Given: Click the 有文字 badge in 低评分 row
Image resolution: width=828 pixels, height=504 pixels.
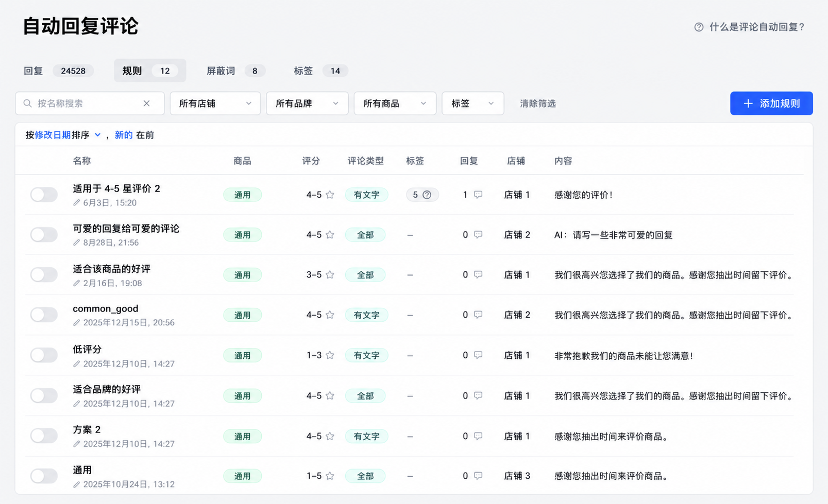Looking at the screenshot, I should click(x=366, y=355).
